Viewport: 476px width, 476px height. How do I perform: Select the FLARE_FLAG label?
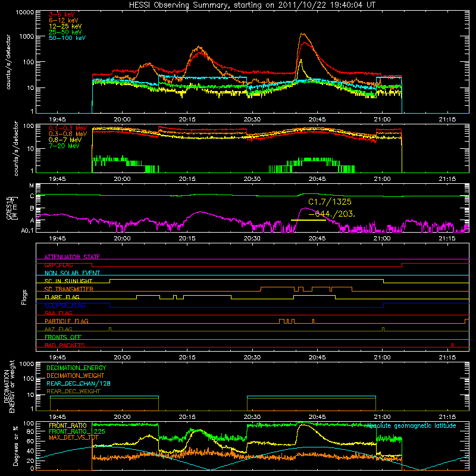tap(62, 297)
